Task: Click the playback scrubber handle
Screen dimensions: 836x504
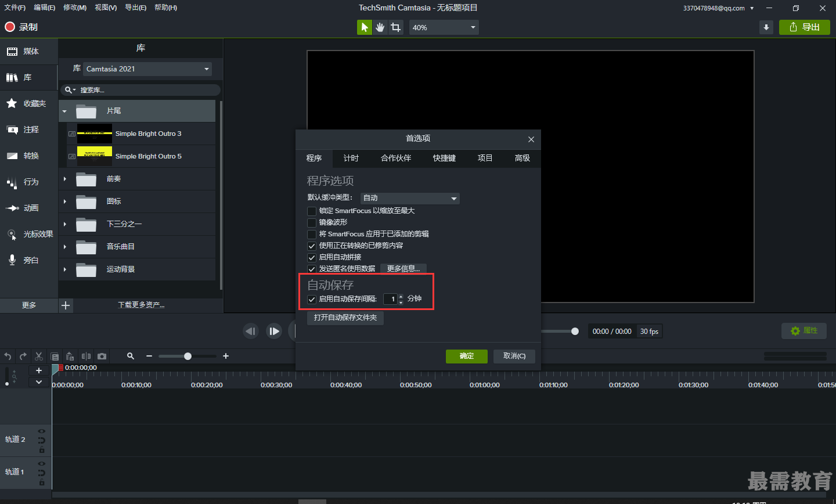Action: [x=575, y=331]
